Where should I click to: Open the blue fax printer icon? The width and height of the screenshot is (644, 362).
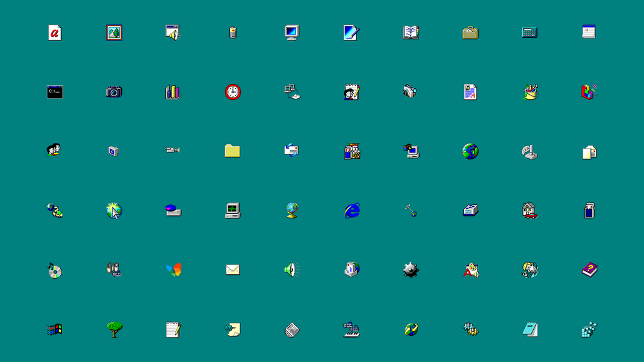pos(470,210)
